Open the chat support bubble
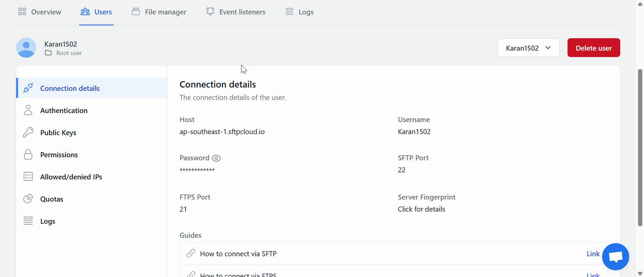 point(615,257)
